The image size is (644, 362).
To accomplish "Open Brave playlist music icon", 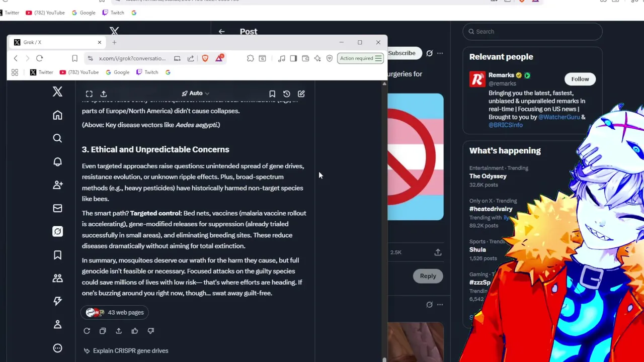I will tap(281, 58).
